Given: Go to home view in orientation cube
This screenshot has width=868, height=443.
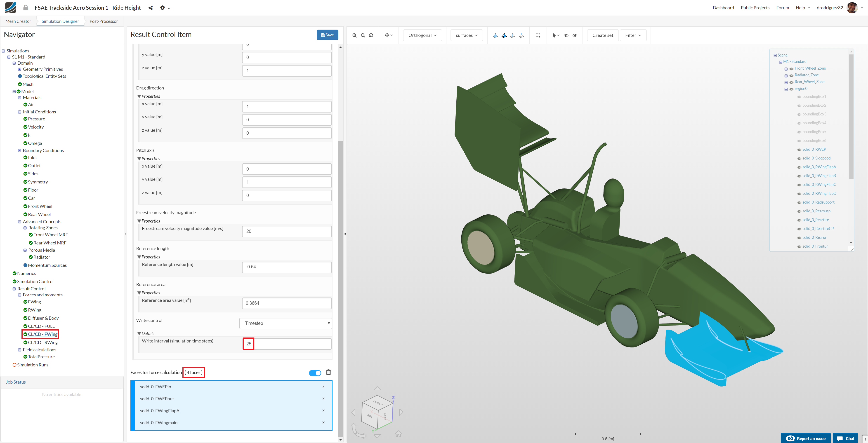Looking at the screenshot, I should click(398, 434).
